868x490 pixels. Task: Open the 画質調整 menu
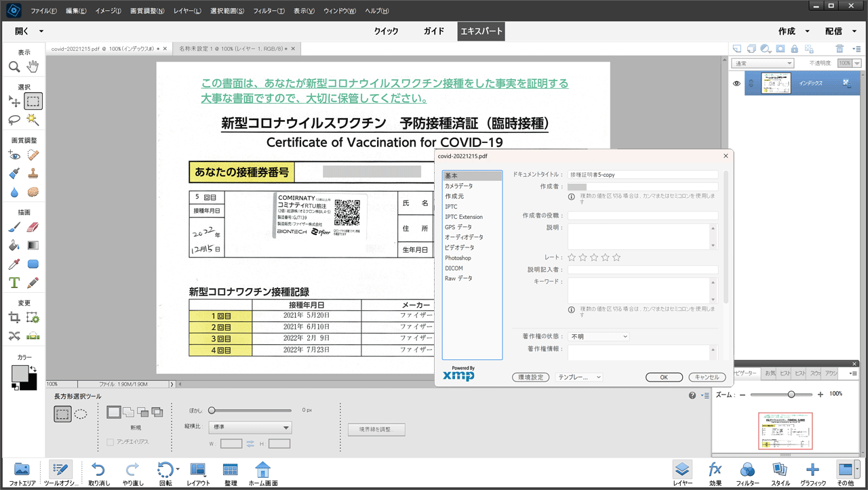pos(146,12)
